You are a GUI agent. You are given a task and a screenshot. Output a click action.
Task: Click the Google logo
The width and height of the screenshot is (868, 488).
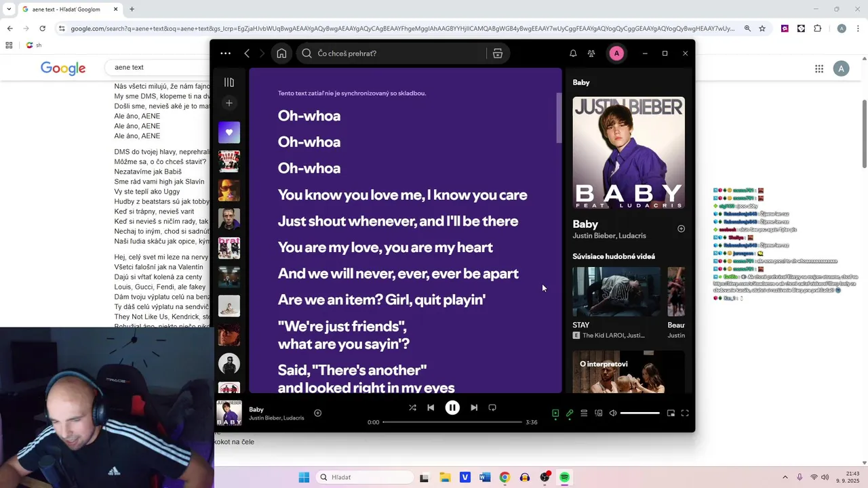click(x=63, y=68)
